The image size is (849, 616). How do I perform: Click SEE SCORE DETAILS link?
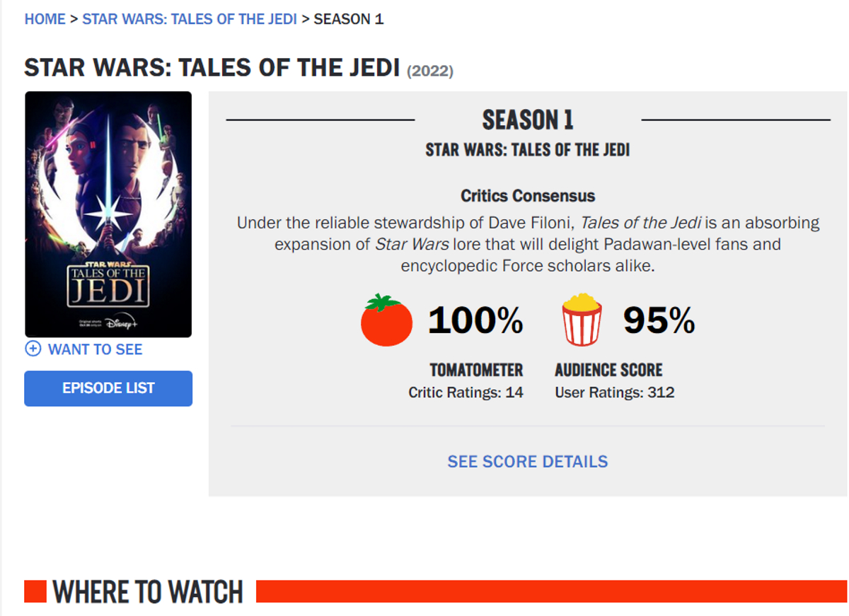528,462
